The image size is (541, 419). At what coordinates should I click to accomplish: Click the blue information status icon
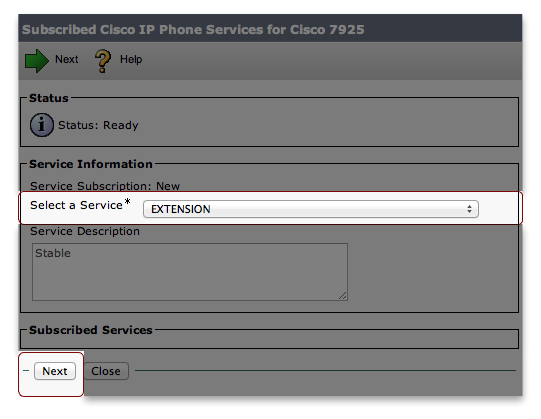click(42, 125)
